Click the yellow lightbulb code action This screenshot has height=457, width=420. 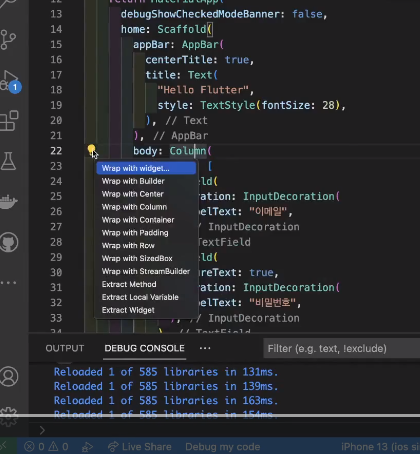tap(91, 149)
